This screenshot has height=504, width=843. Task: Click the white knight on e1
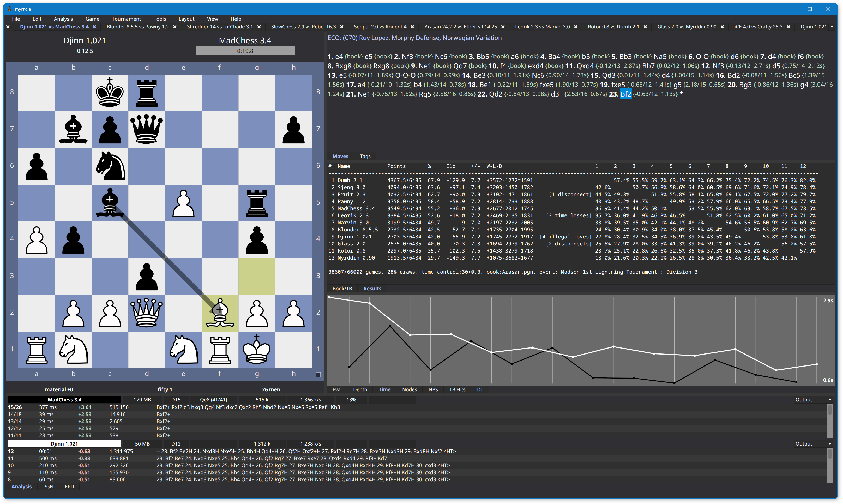tap(183, 350)
